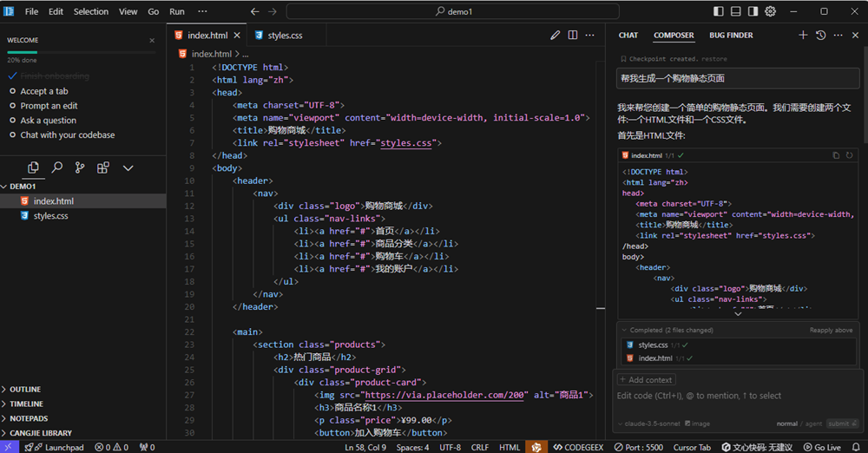This screenshot has height=453, width=868.
Task: Switch to the BUG FINDER tab
Action: 731,36
